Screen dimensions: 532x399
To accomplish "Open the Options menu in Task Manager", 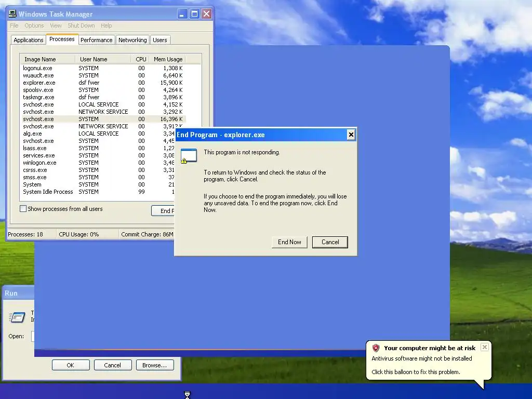I will point(34,25).
